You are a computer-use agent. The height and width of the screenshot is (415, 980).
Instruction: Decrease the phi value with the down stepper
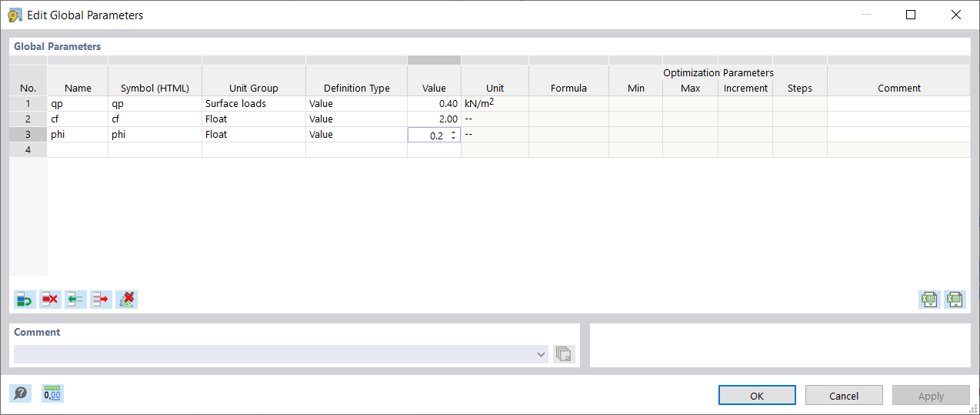[453, 138]
